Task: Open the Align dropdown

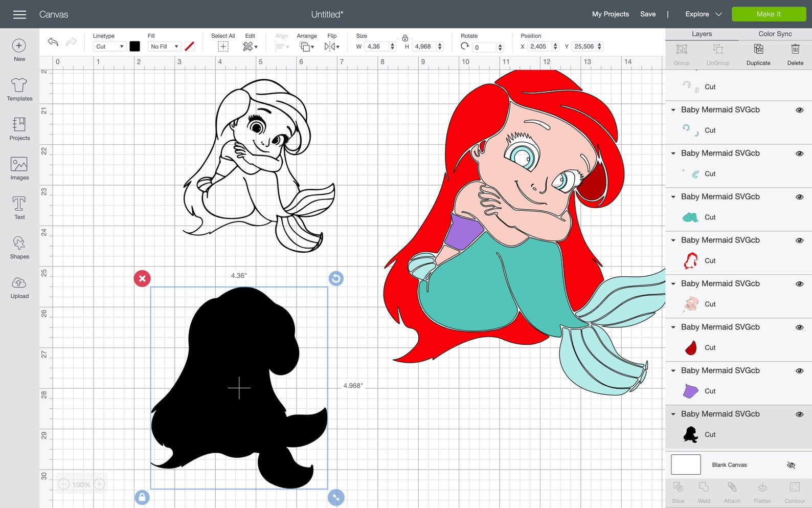Action: (x=282, y=47)
